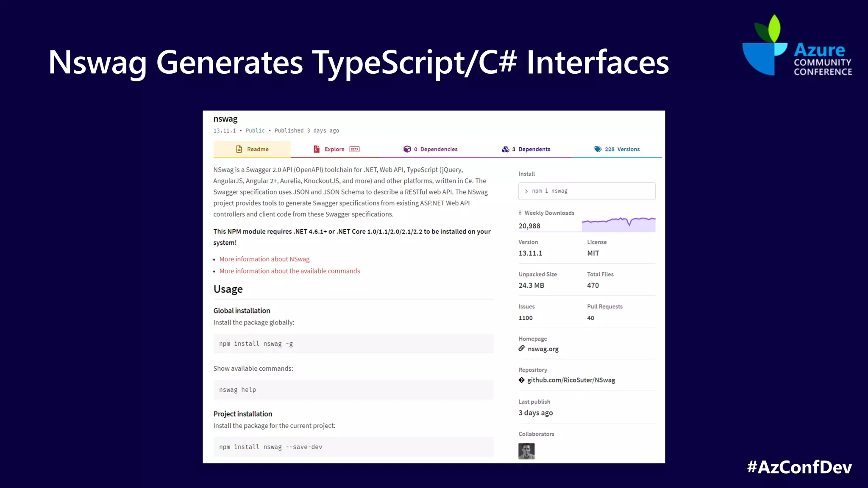Click the Versions tag icon

click(x=598, y=149)
